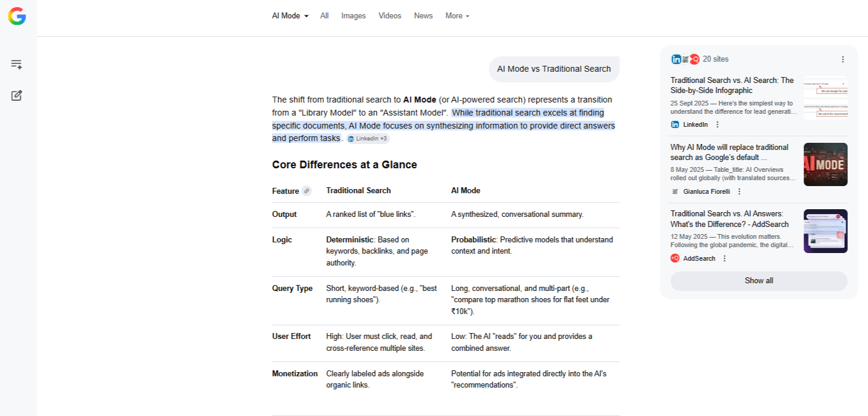The image size is (868, 416).
Task: Click the stacked site favicons near 20 sites
Action: 685,59
